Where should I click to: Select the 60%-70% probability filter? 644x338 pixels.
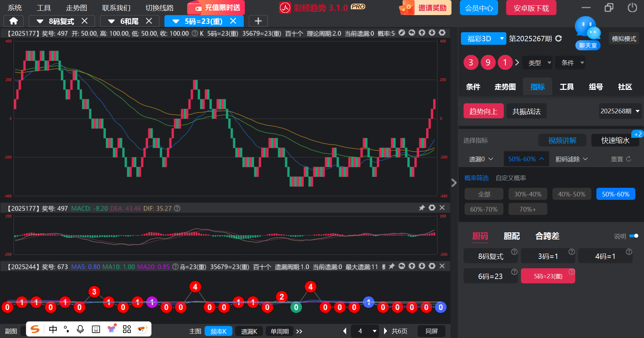click(484, 209)
